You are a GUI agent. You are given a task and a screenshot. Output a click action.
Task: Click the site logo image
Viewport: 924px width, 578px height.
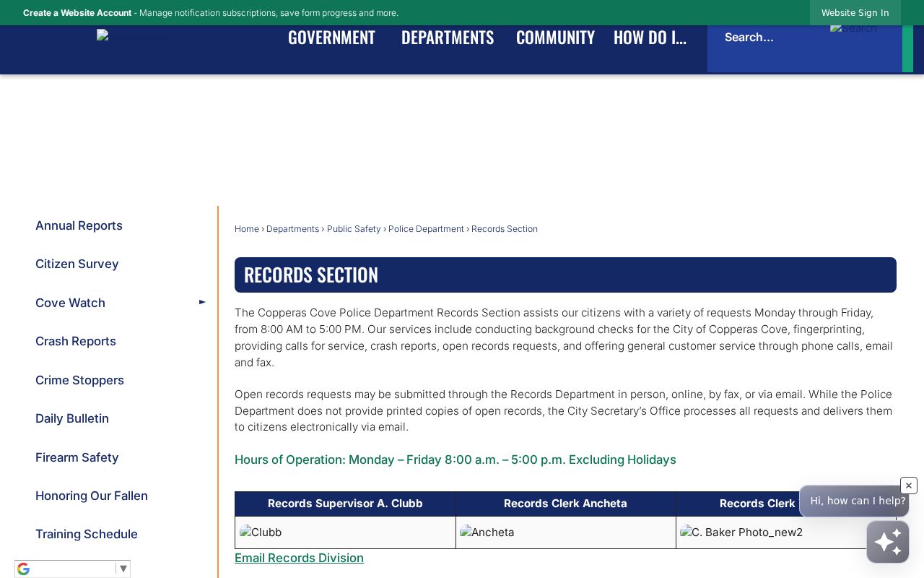click(103, 35)
